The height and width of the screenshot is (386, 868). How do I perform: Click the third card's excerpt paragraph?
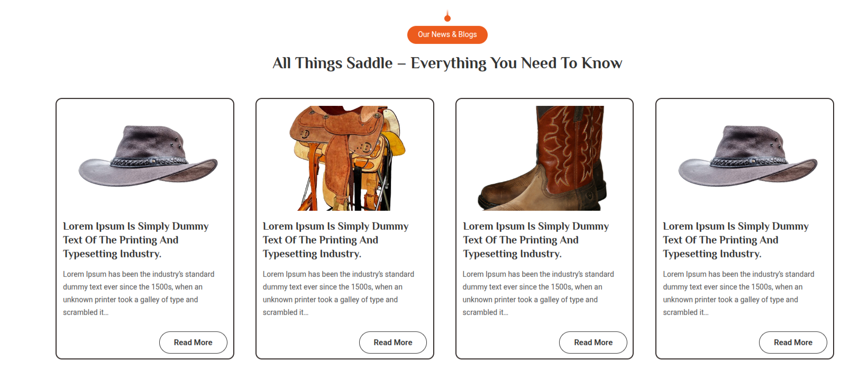538,293
